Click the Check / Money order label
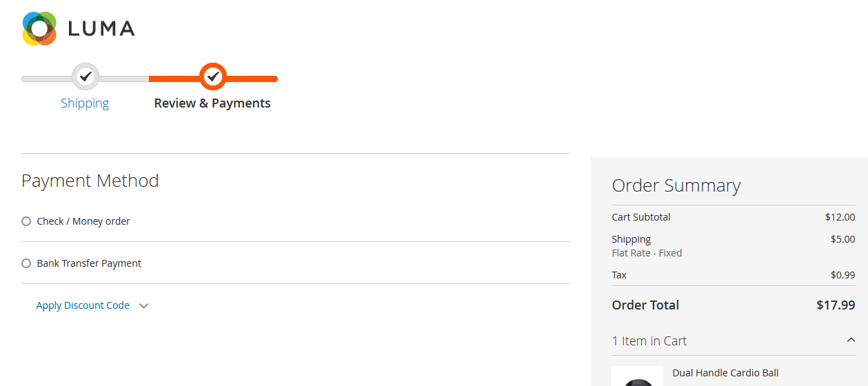The width and height of the screenshot is (868, 386). pos(83,221)
